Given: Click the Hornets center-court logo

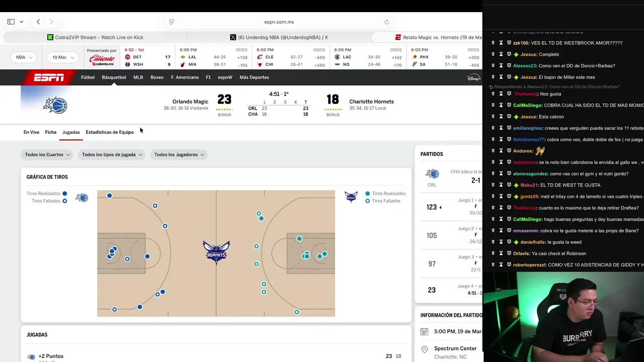Looking at the screenshot, I should coord(216,252).
